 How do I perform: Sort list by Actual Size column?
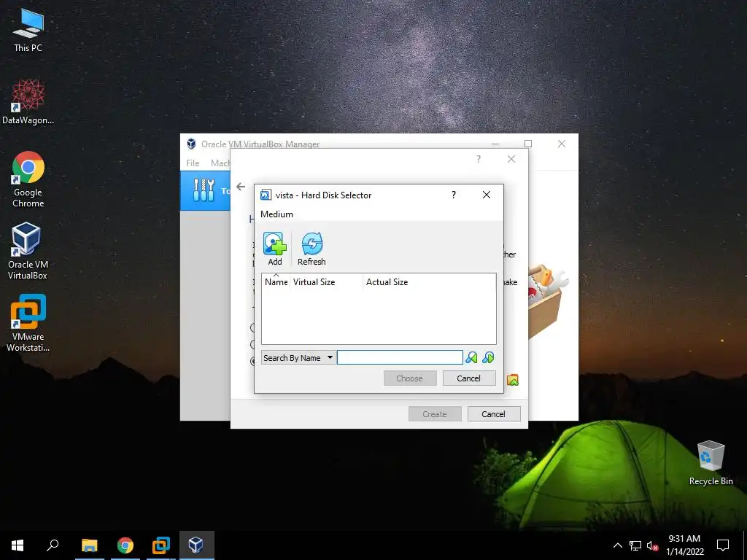(x=429, y=282)
